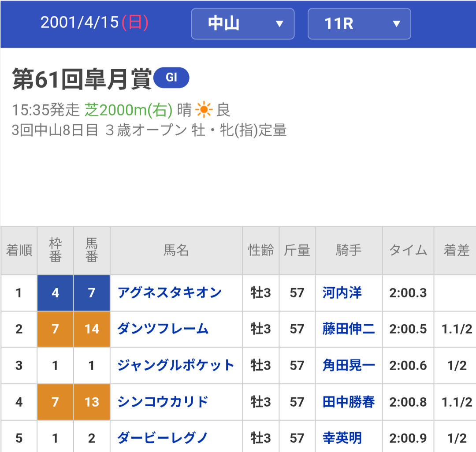The width and height of the screenshot is (476, 452).
Task: Click the 馬名 column header
Action: 176,251
